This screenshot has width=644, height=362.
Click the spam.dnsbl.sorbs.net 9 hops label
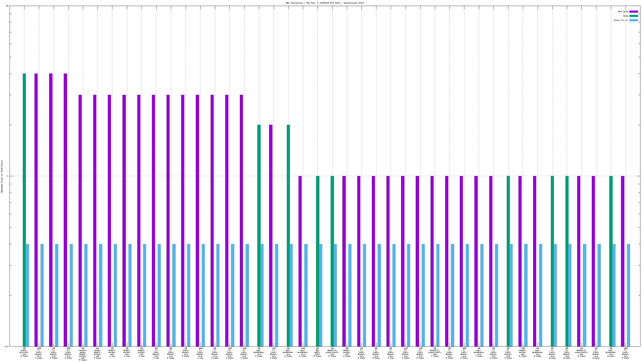[98, 353]
